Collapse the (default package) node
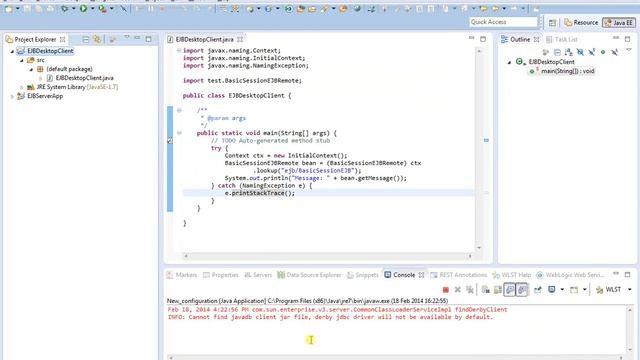 [x=31, y=69]
